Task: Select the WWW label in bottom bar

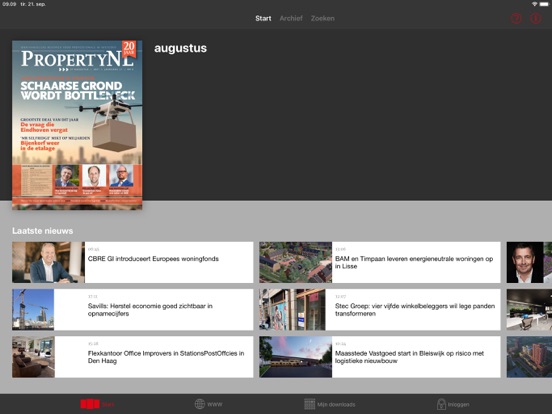Action: [x=215, y=404]
